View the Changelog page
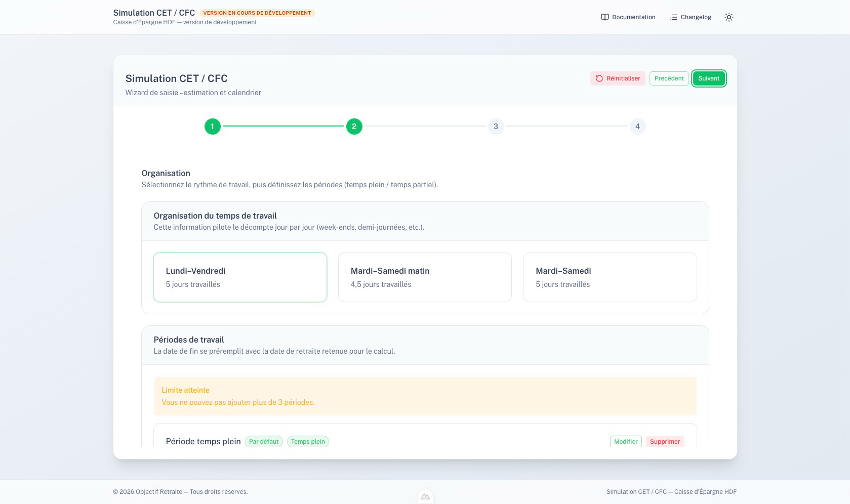This screenshot has width=850, height=504. [696, 17]
